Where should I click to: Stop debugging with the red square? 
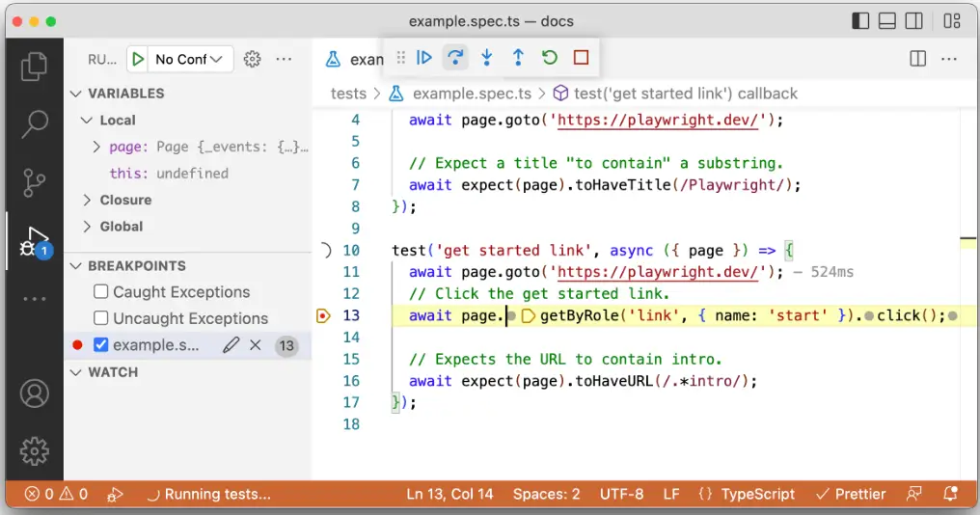581,58
